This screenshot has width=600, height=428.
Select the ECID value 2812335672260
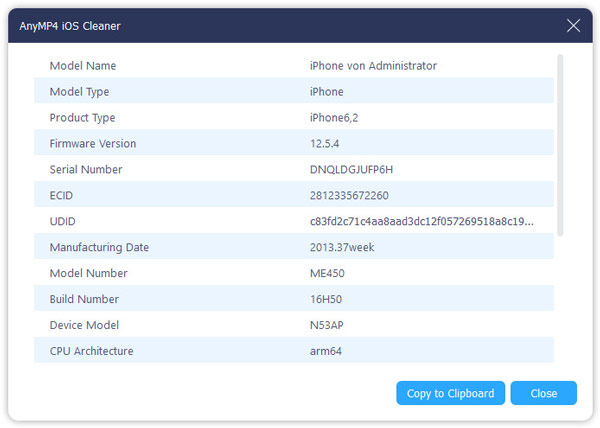349,196
